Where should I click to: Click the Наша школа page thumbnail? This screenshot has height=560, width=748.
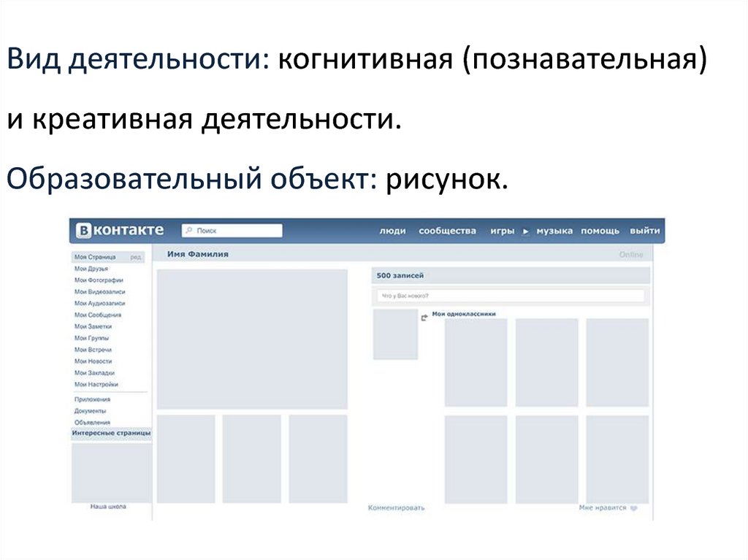(x=111, y=472)
